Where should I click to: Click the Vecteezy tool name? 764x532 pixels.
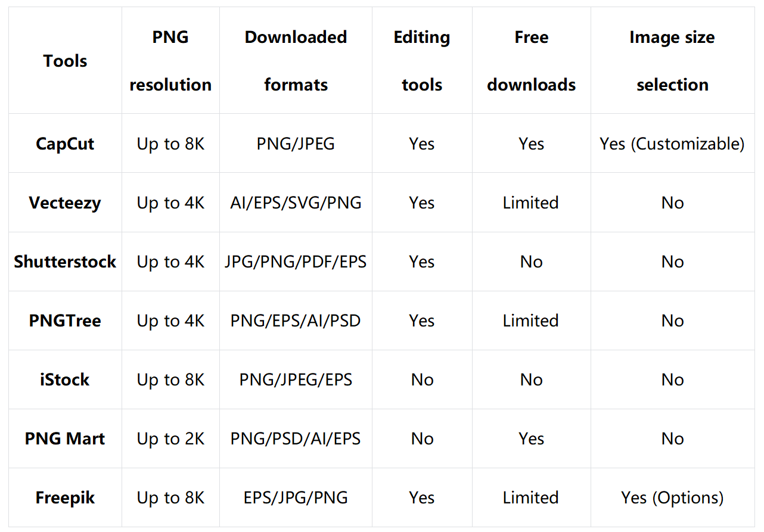tap(65, 203)
